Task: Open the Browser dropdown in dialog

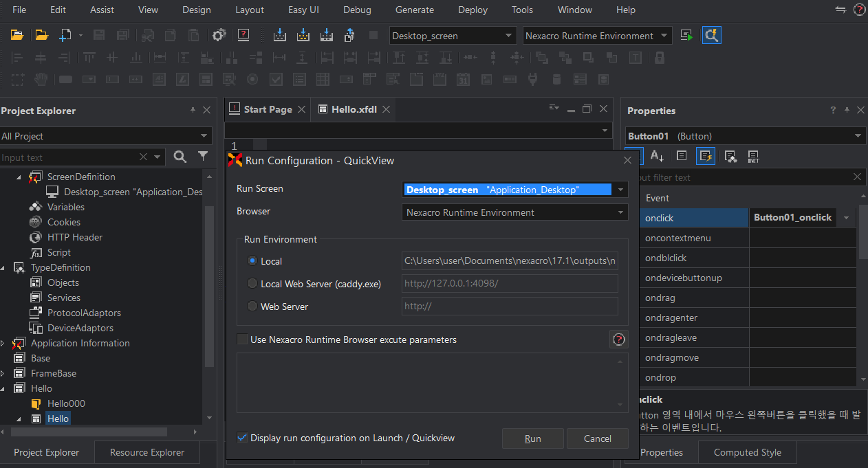Action: (x=620, y=212)
